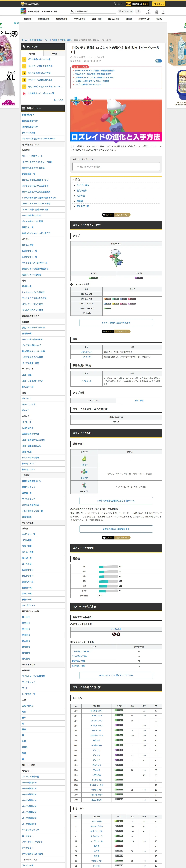Click the yellow NEW 記事を読んでポイ活 banner
Screen dimensions: 186x868
click(x=137, y=4)
